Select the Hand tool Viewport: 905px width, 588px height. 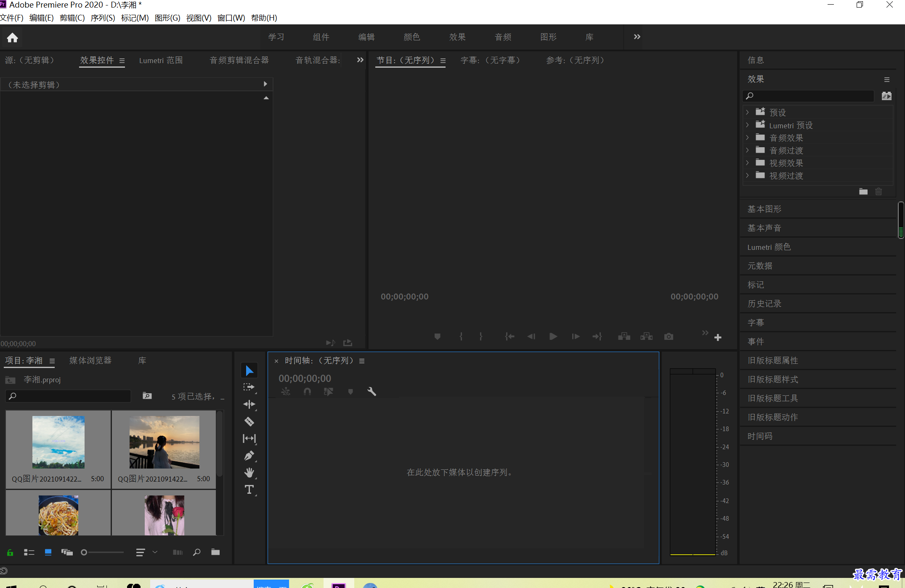(249, 472)
